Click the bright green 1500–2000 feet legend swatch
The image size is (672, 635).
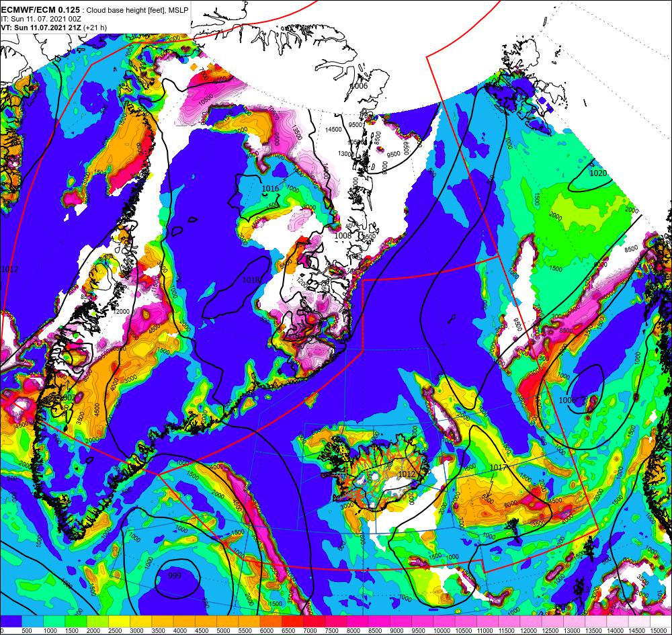point(76,621)
